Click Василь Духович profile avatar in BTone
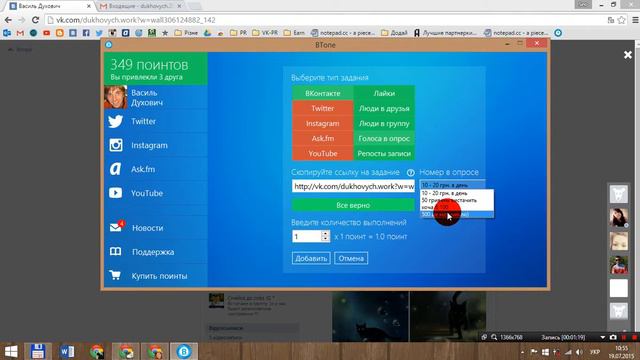This screenshot has height=360, width=640. pos(116,97)
